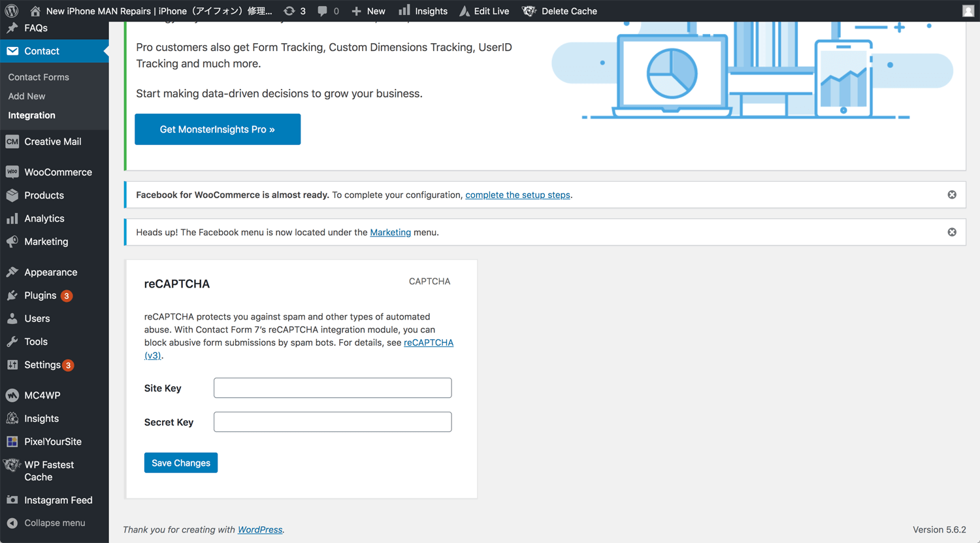This screenshot has height=543, width=980.
Task: Dismiss the Heads up Facebook menu notice
Action: tap(952, 232)
